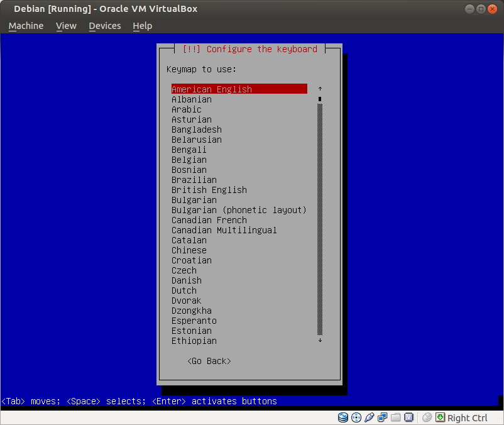Click the scroll up arrow of keymap list
The image size is (504, 425).
pos(320,89)
